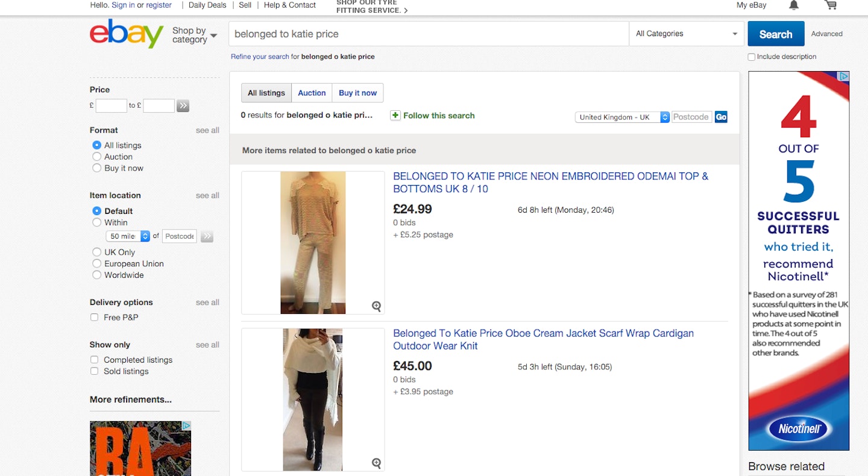The image size is (868, 476).
Task: Expand the Shop by category menu
Action: coord(195,35)
